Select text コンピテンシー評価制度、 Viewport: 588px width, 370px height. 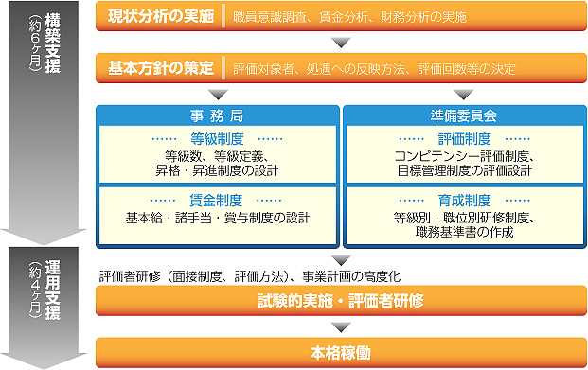coord(465,156)
